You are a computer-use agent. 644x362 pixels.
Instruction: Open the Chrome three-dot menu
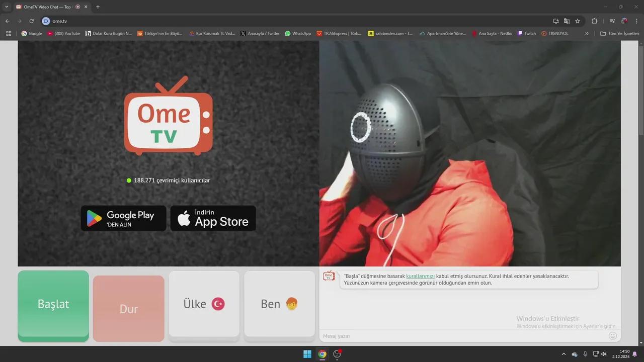[636, 21]
